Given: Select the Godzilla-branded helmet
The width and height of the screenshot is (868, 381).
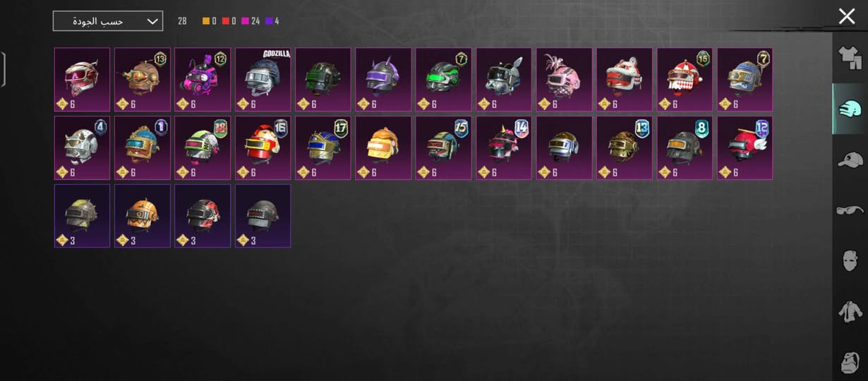Looking at the screenshot, I should click(263, 80).
